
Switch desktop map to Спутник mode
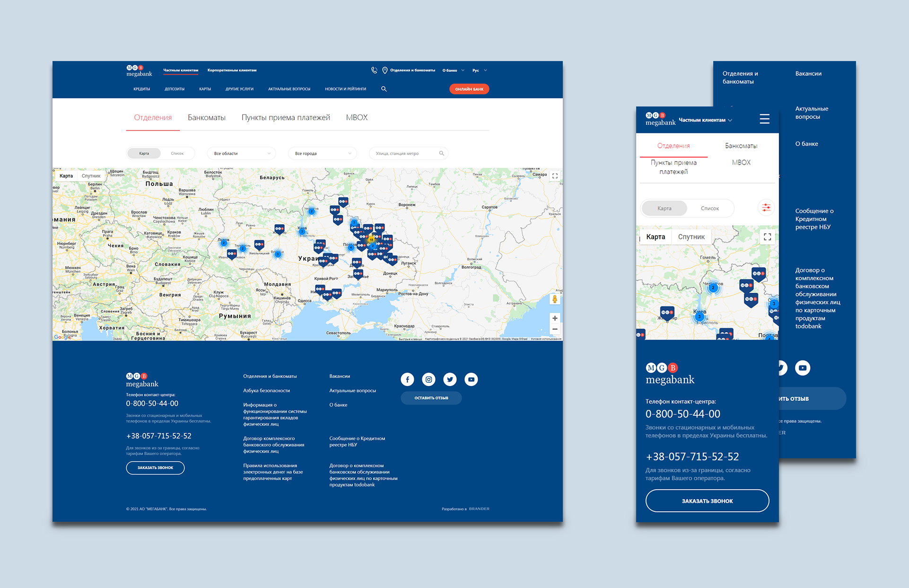91,176
